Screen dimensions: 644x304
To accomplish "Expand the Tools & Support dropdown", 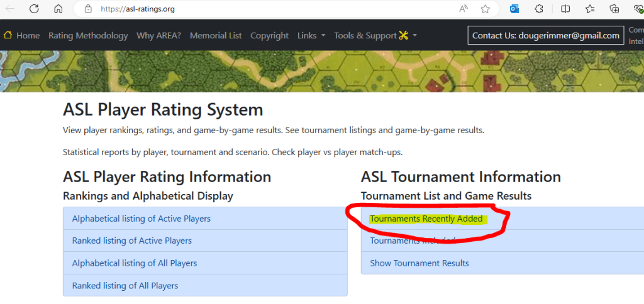I will pyautogui.click(x=375, y=36).
